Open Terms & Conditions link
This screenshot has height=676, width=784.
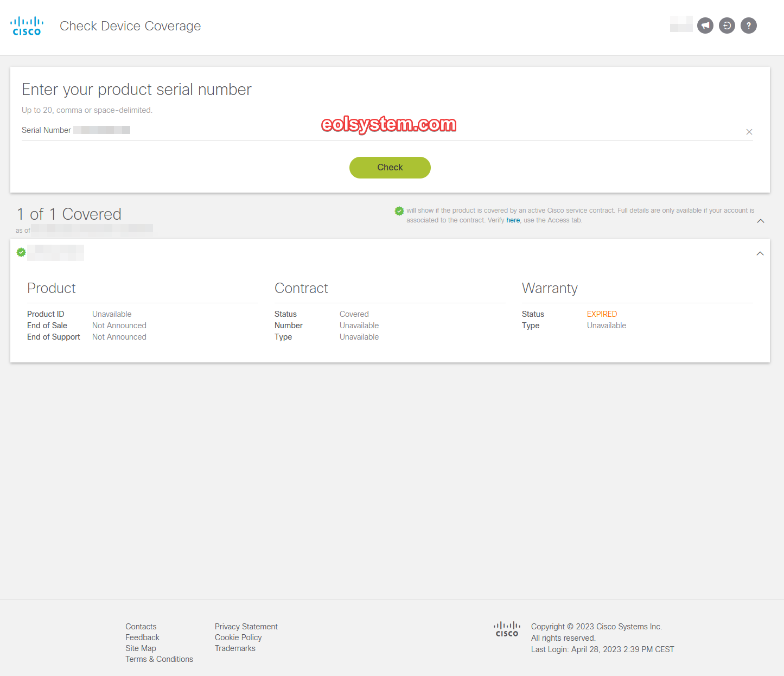click(159, 659)
